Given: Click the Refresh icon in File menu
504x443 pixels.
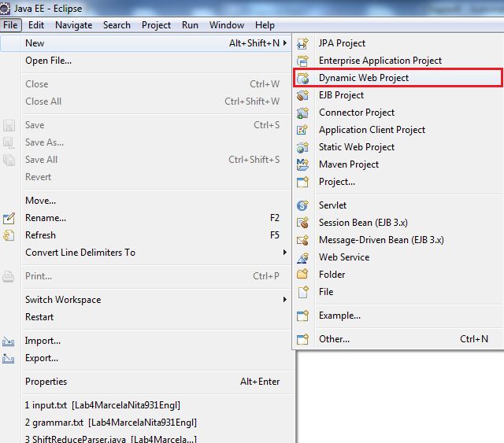Looking at the screenshot, I should tap(9, 235).
